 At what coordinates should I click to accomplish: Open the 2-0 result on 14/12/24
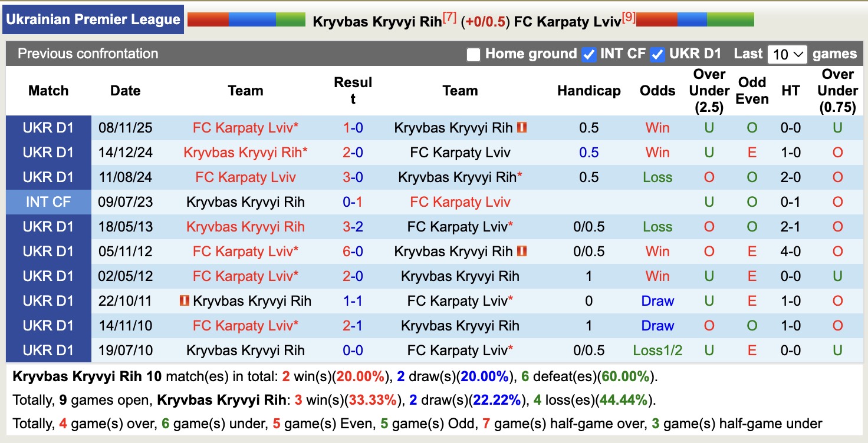tap(353, 153)
